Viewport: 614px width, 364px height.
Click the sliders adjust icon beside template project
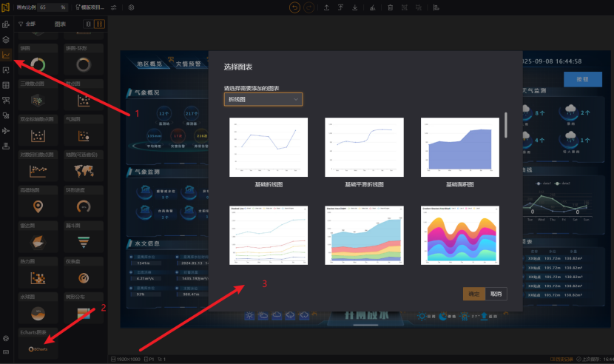click(x=114, y=7)
